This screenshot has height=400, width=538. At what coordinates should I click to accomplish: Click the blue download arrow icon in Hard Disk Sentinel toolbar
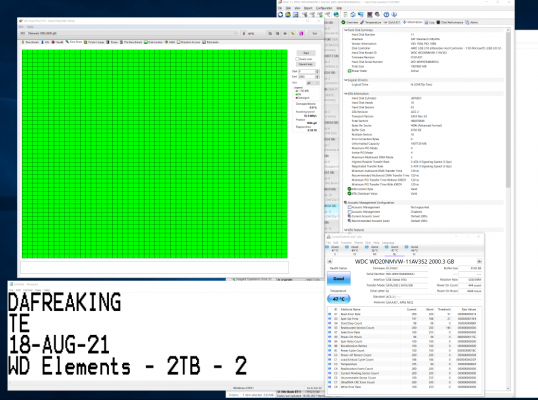394,14
